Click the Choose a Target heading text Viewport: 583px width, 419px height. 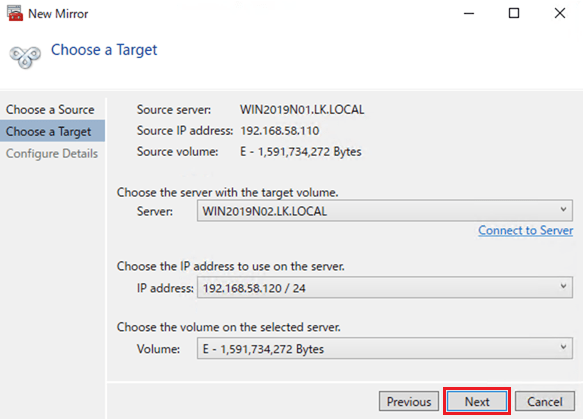[104, 50]
